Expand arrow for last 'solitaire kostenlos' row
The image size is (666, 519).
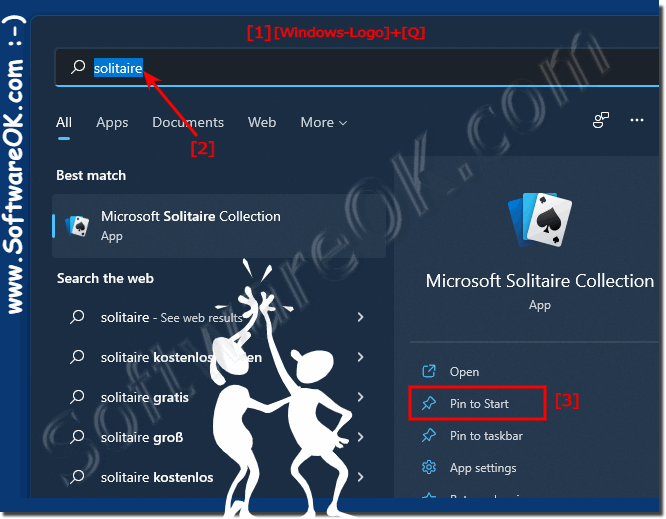tap(360, 477)
